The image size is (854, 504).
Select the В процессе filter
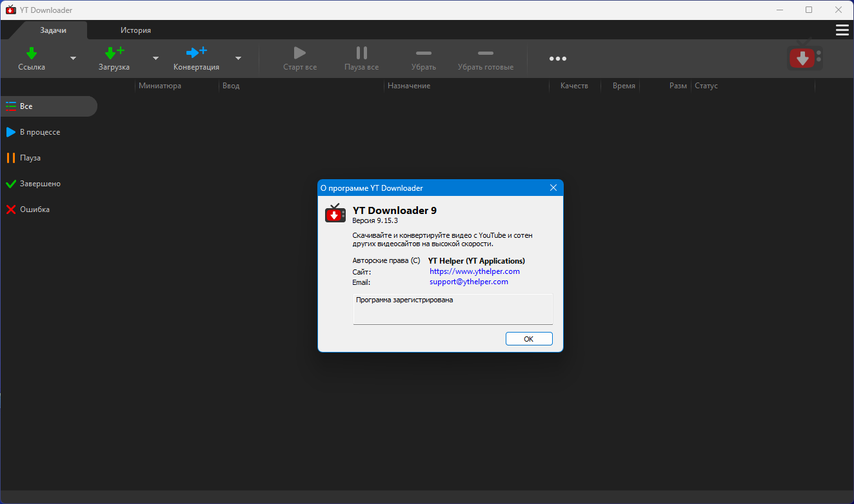[x=48, y=132]
